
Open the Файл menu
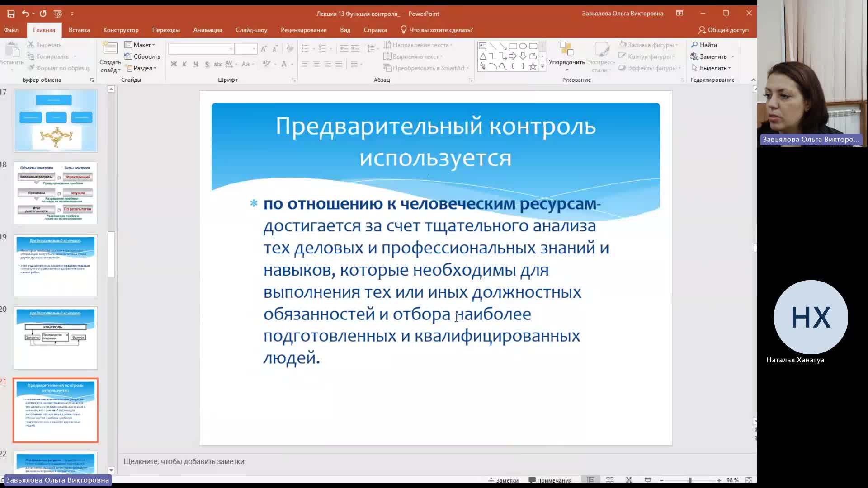11,30
